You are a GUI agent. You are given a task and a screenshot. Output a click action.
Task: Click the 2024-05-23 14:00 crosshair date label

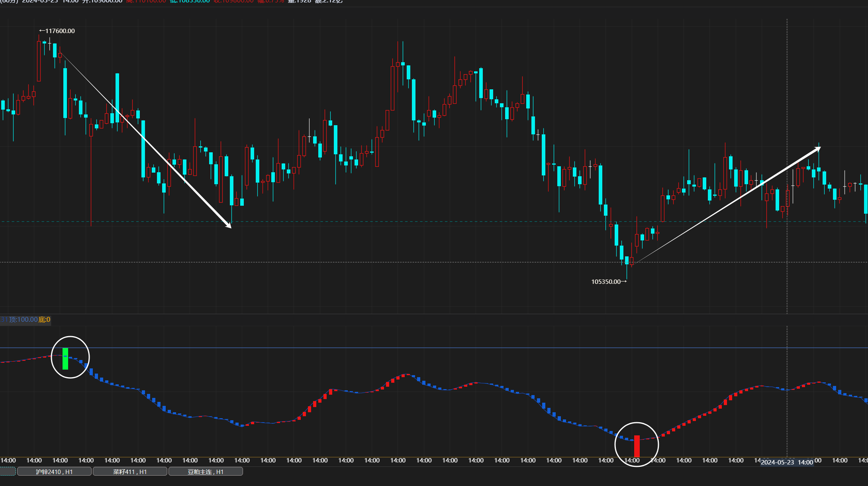click(787, 462)
